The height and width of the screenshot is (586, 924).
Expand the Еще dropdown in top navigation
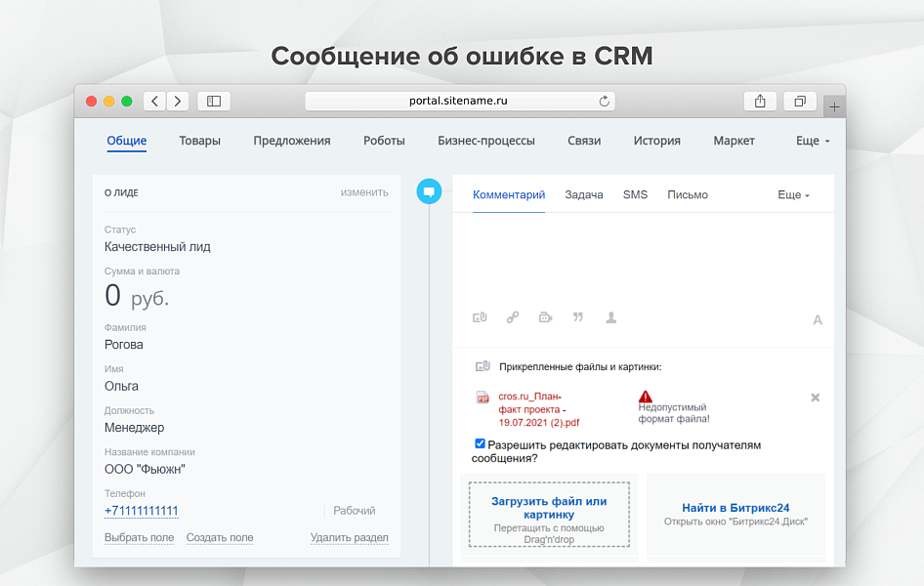click(x=813, y=141)
